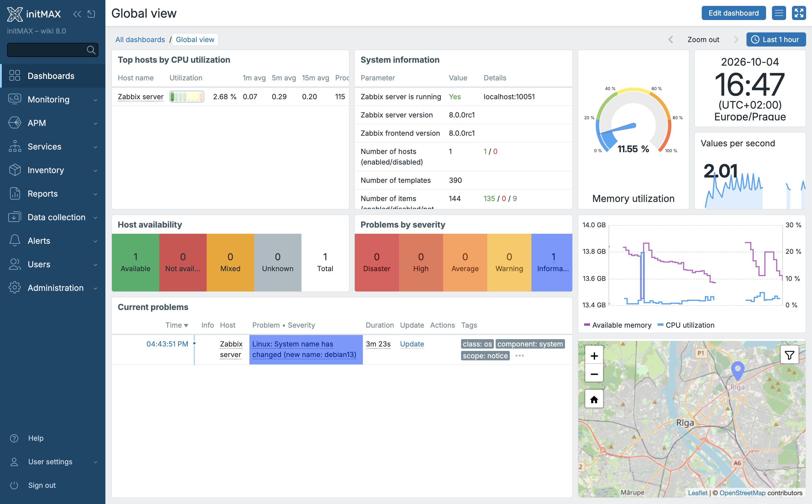
Task: Open the Users menu
Action: point(53,264)
